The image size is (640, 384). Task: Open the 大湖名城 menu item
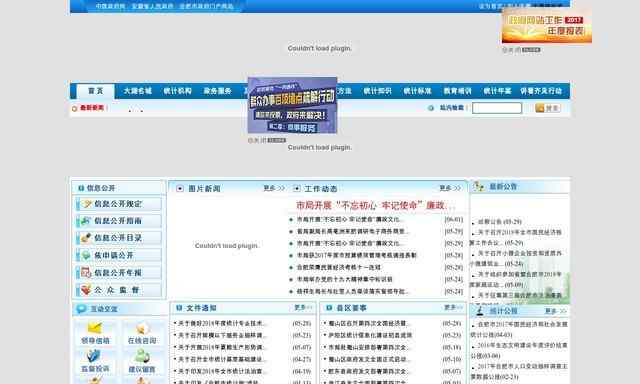tap(138, 91)
